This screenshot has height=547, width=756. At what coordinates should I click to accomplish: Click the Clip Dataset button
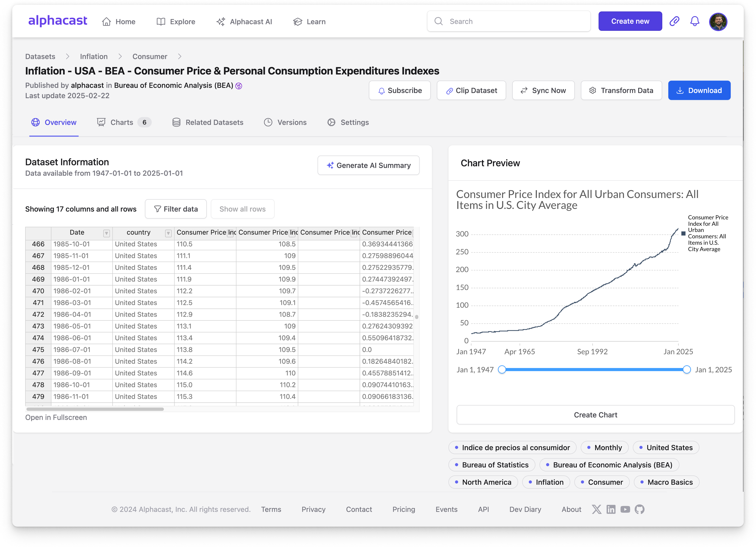tap(471, 90)
